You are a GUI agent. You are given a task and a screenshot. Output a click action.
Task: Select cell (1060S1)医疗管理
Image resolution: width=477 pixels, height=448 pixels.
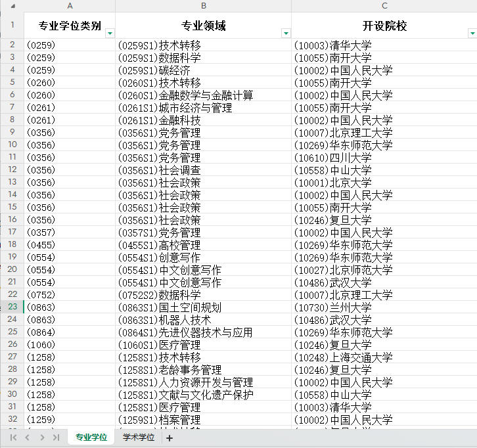coord(203,344)
